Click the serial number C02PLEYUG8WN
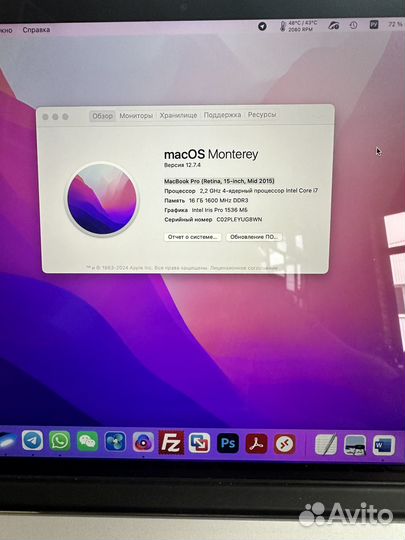The width and height of the screenshot is (405, 540). click(239, 219)
